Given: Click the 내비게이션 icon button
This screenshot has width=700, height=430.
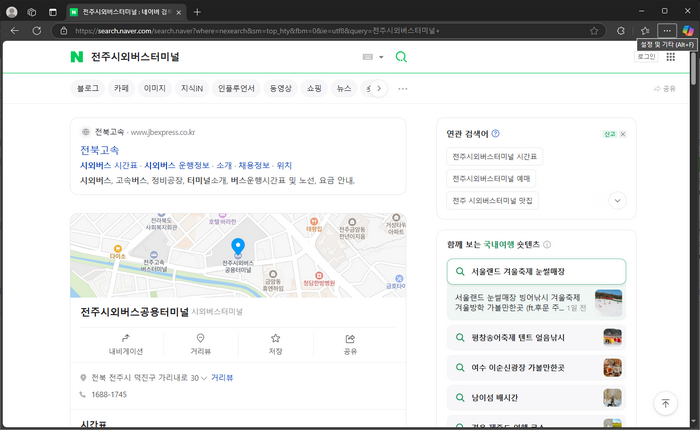Looking at the screenshot, I should click(x=126, y=344).
